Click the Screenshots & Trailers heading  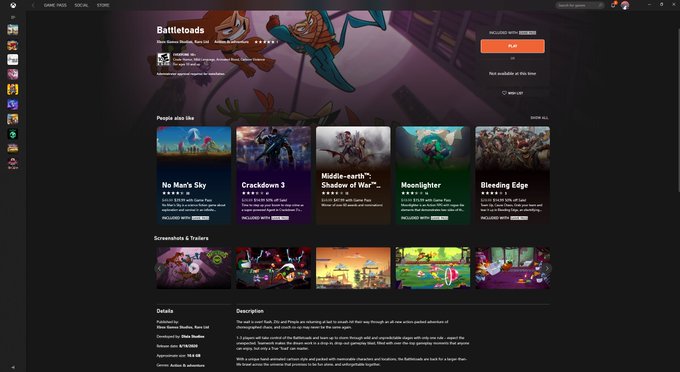click(181, 238)
